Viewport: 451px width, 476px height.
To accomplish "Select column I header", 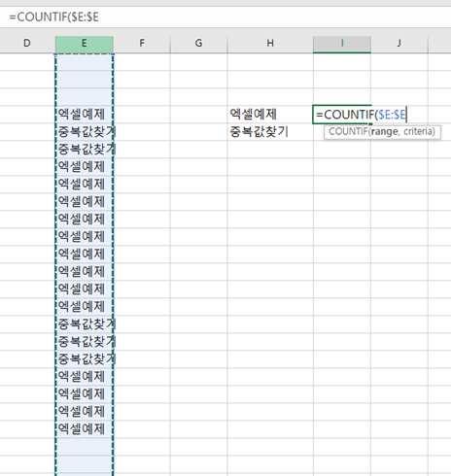I will tap(342, 44).
